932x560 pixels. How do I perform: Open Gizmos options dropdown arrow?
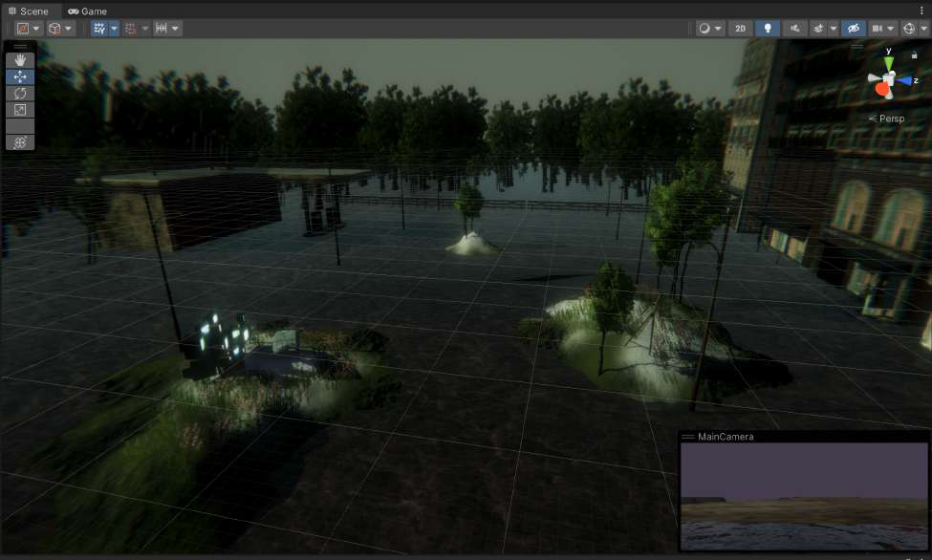click(923, 29)
